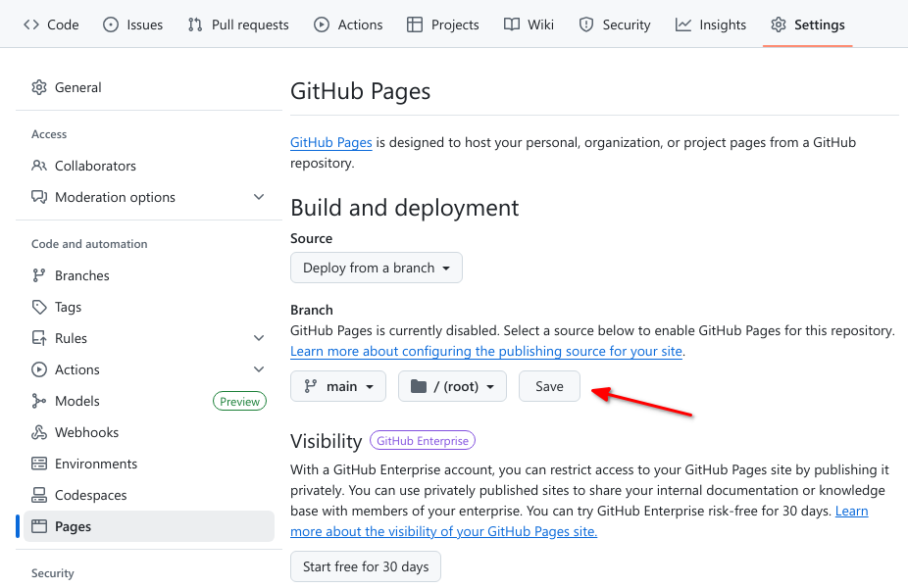Click the folder icon in root dropdown

click(419, 386)
